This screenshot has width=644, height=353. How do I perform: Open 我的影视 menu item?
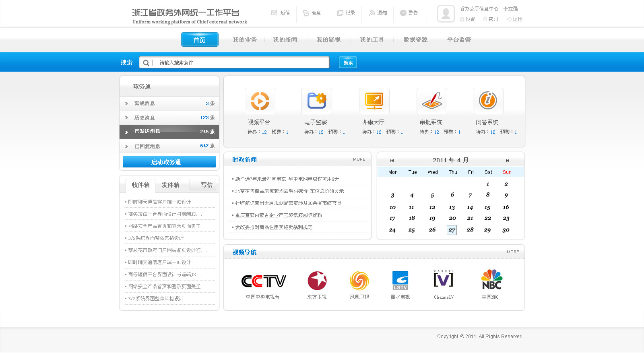tap(328, 40)
